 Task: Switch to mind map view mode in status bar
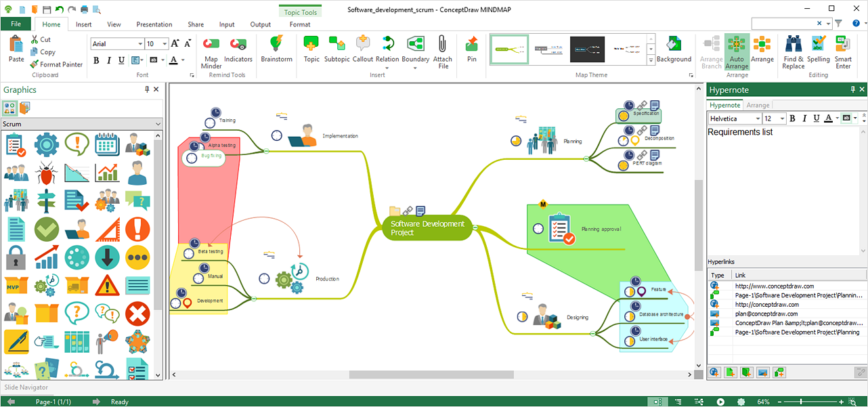pyautogui.click(x=656, y=402)
